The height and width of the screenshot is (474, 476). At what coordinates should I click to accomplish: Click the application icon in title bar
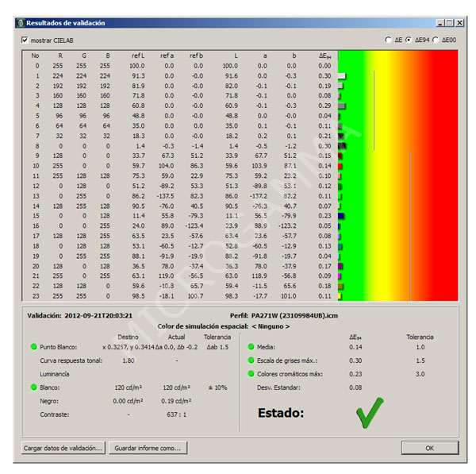point(20,23)
